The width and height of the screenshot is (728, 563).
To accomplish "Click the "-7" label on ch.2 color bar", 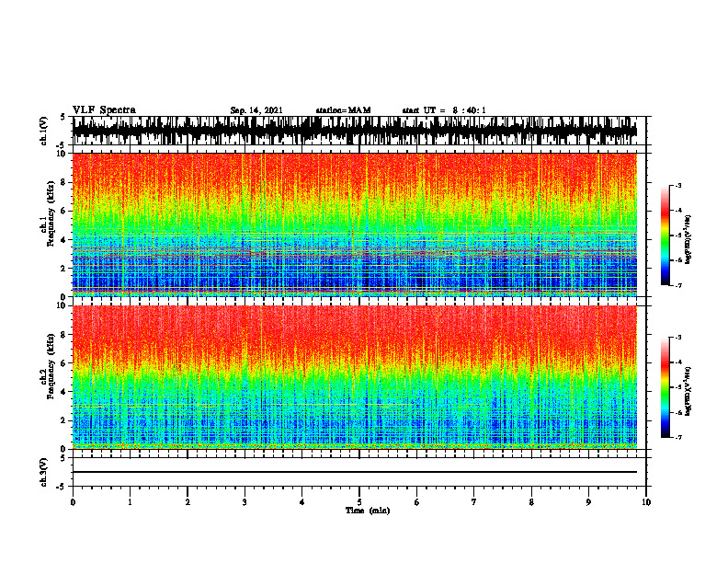I will pos(677,437).
